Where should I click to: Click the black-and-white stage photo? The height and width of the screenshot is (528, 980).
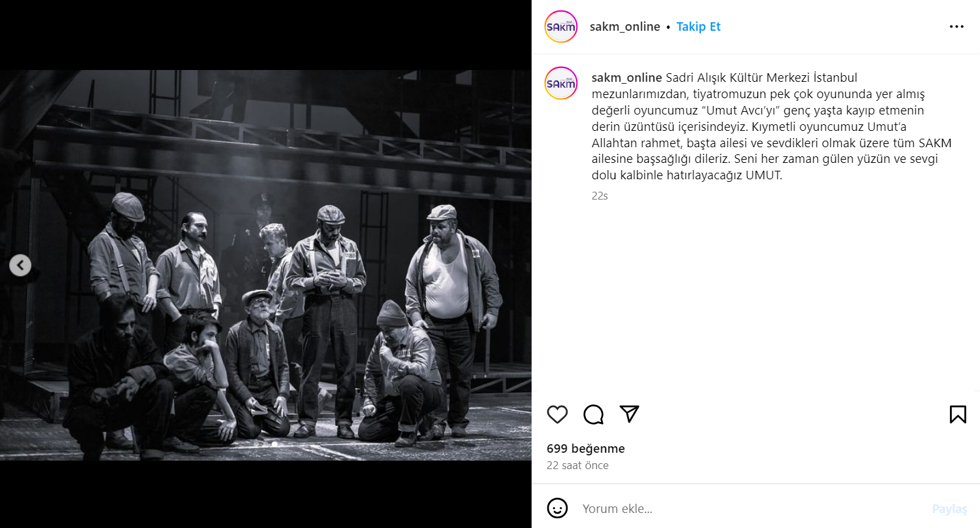click(266, 265)
